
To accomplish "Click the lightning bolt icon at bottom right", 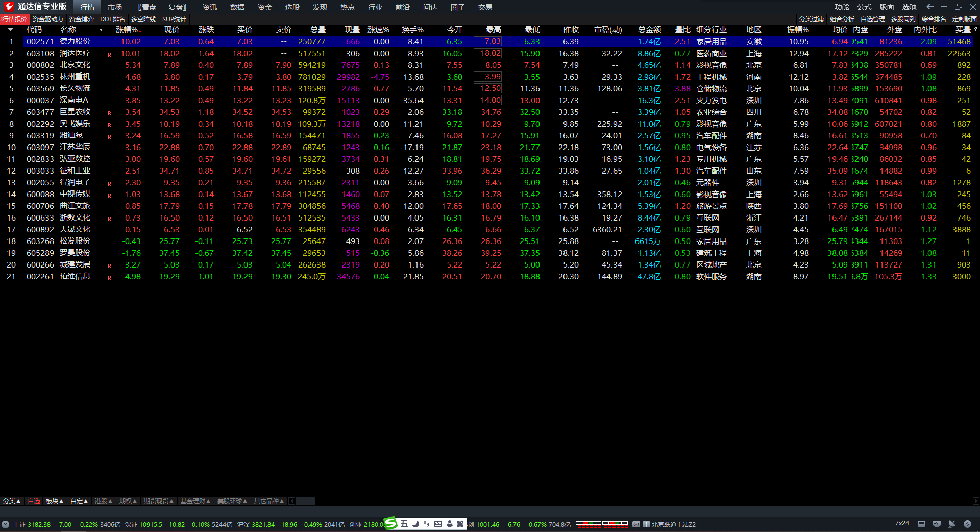I will click(967, 524).
